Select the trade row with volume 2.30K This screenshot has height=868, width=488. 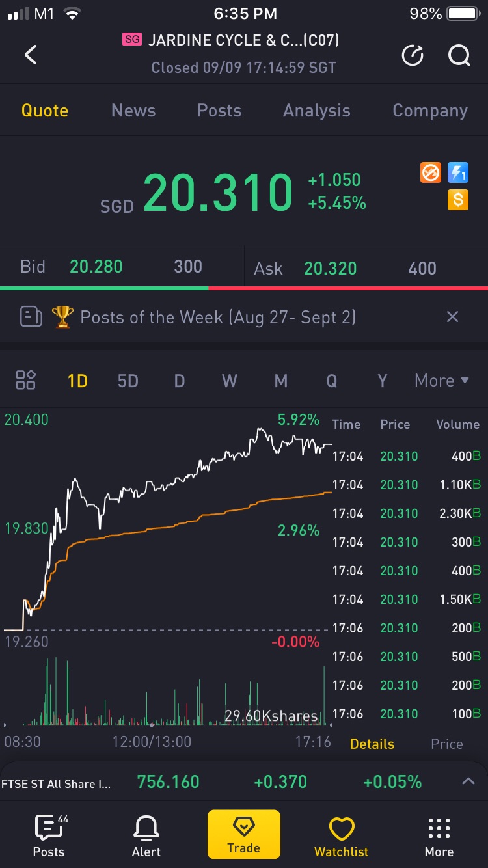pyautogui.click(x=407, y=513)
